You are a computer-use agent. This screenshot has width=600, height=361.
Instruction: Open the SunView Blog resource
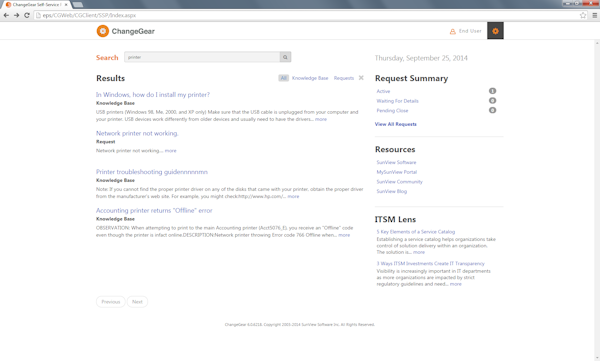(x=391, y=191)
